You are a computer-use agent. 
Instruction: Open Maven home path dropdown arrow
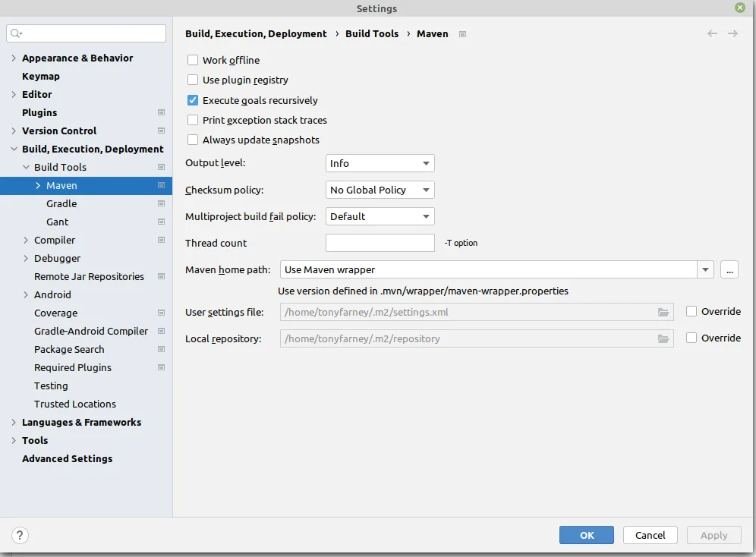pyautogui.click(x=706, y=269)
